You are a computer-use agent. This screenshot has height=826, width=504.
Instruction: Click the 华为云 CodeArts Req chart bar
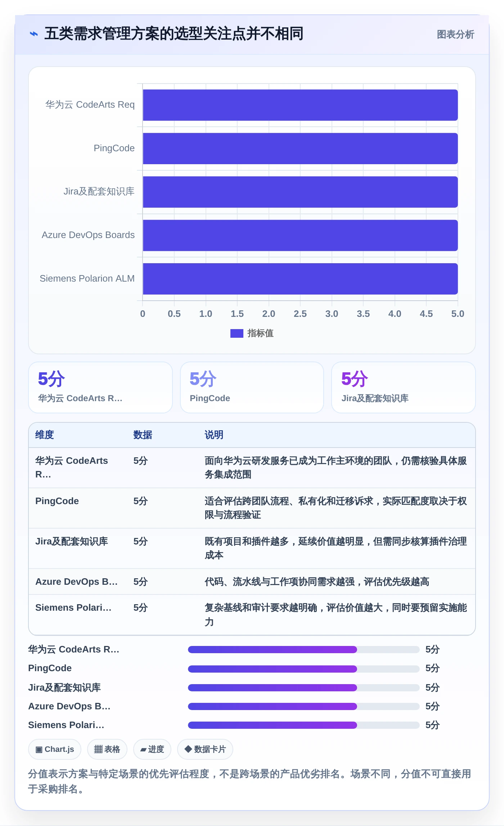[300, 105]
